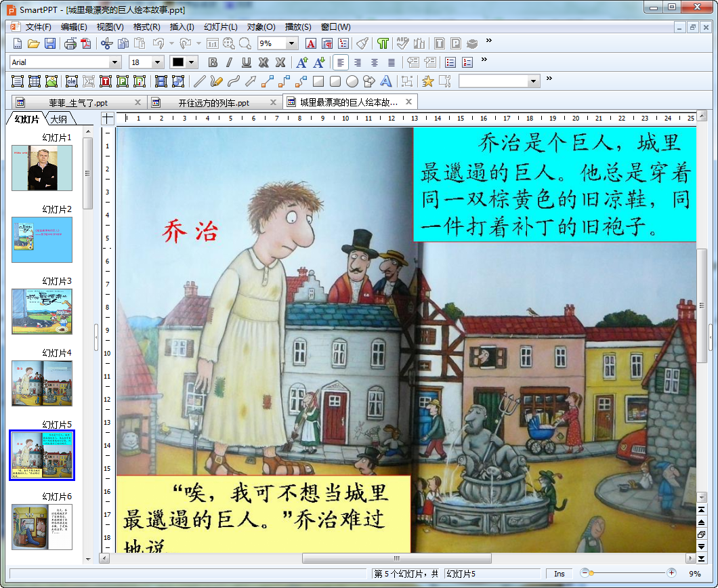The height and width of the screenshot is (588, 718).
Task: Toggle italic formatting
Action: [x=230, y=62]
